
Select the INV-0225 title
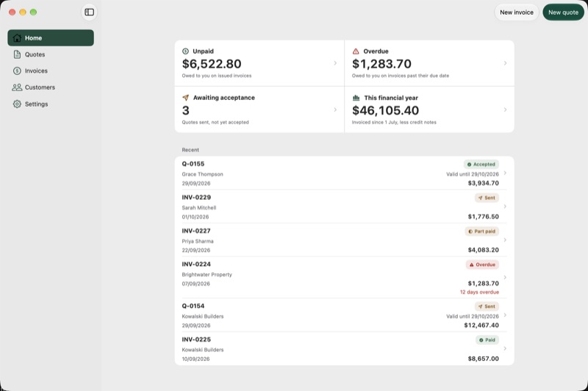pyautogui.click(x=196, y=340)
